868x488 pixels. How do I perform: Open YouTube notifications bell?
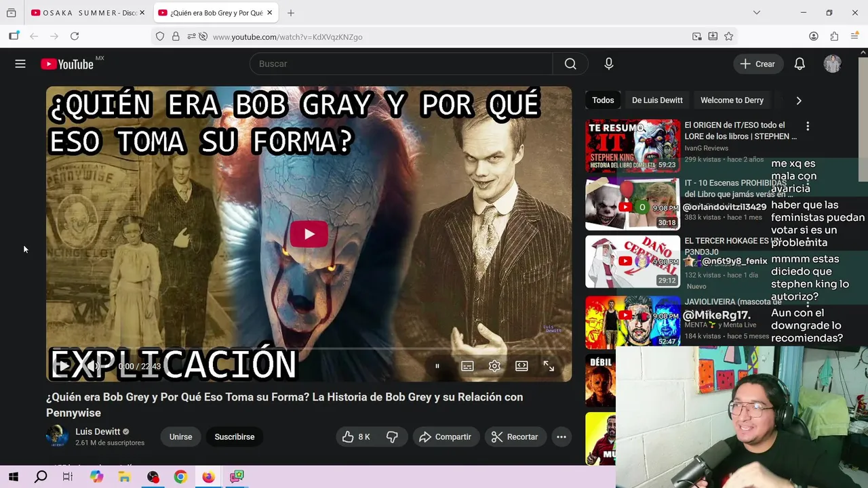(x=800, y=64)
